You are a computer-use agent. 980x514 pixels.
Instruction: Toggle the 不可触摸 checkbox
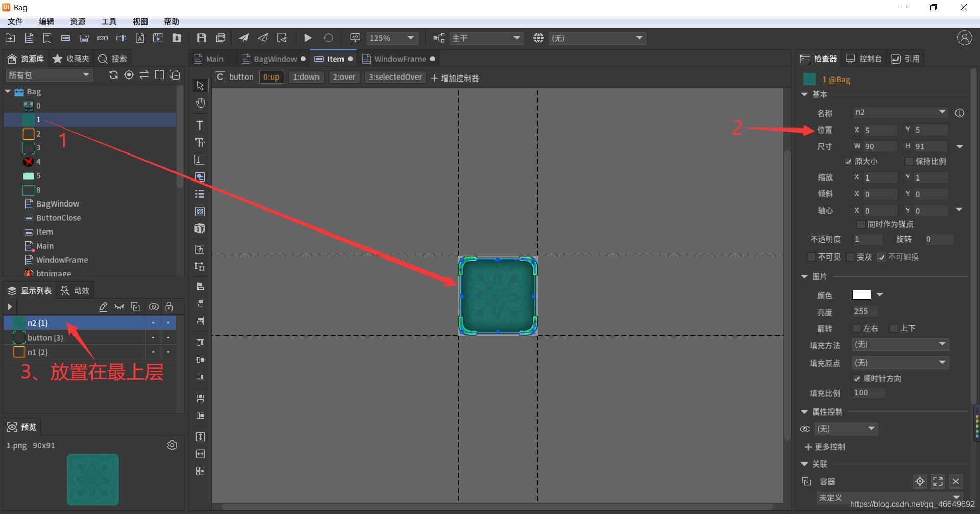pyautogui.click(x=881, y=257)
